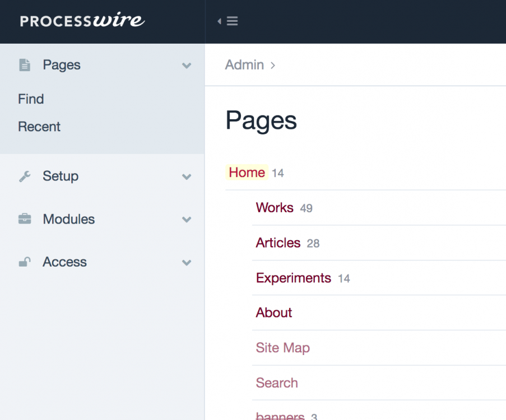Click the Search page item
506x420 pixels.
coord(277,383)
